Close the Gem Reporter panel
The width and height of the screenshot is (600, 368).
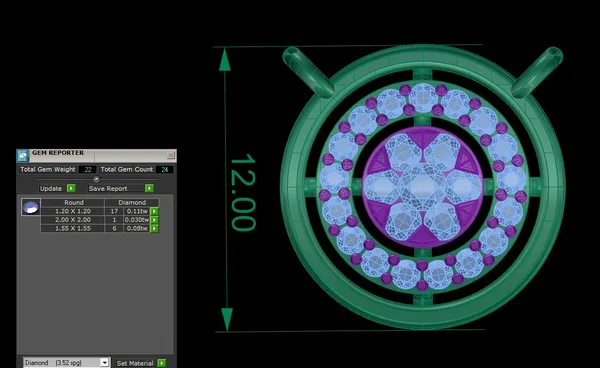171,155
